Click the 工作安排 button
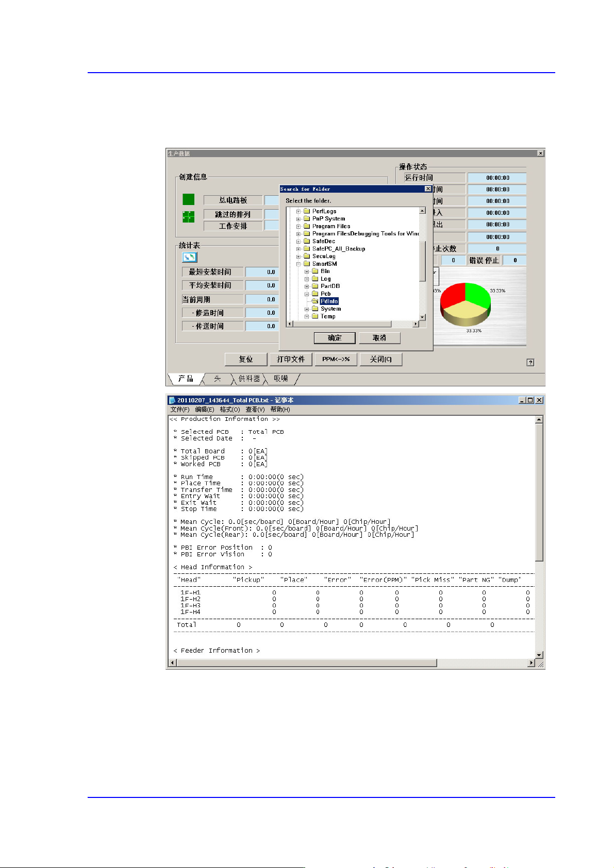 [233, 226]
